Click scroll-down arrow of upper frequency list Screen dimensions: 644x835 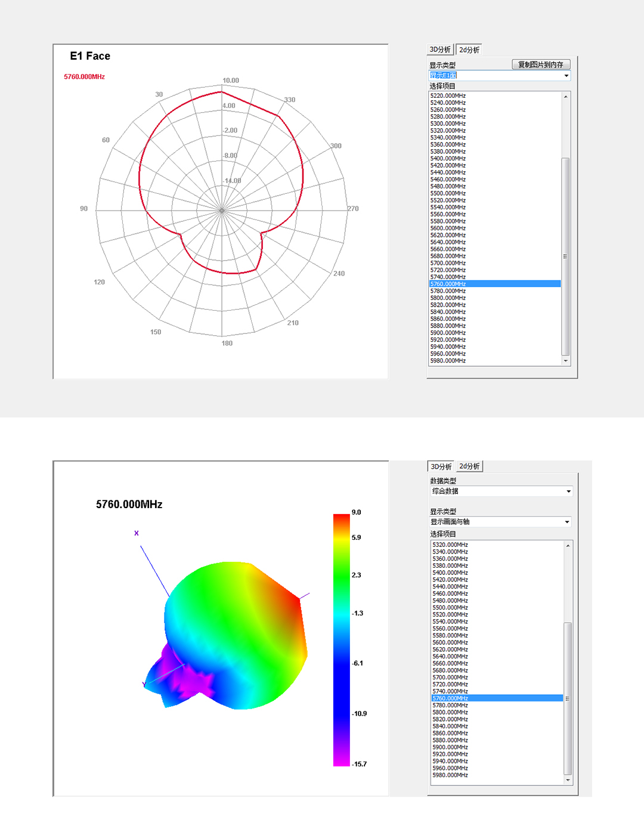point(566,361)
